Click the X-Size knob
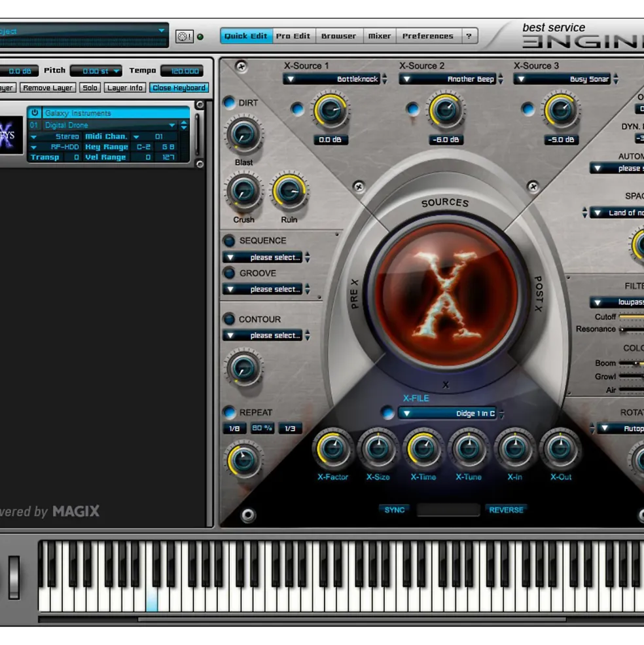Image resolution: width=644 pixels, height=645 pixels. [x=378, y=449]
